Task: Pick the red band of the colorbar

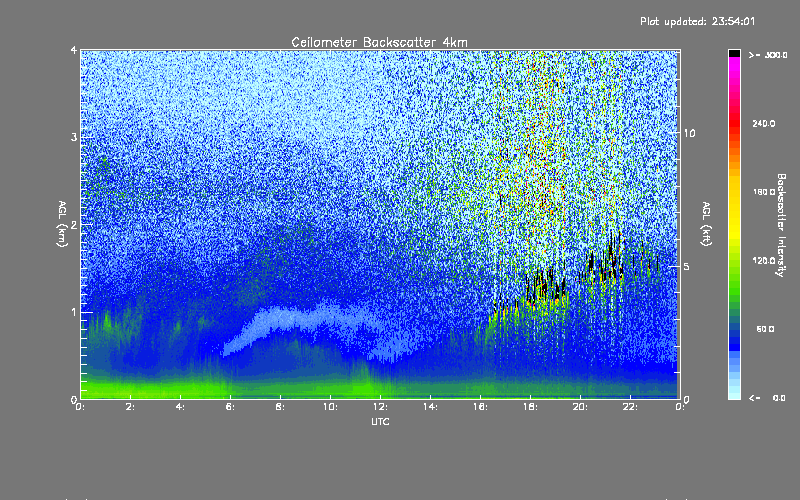Action: 734,125
